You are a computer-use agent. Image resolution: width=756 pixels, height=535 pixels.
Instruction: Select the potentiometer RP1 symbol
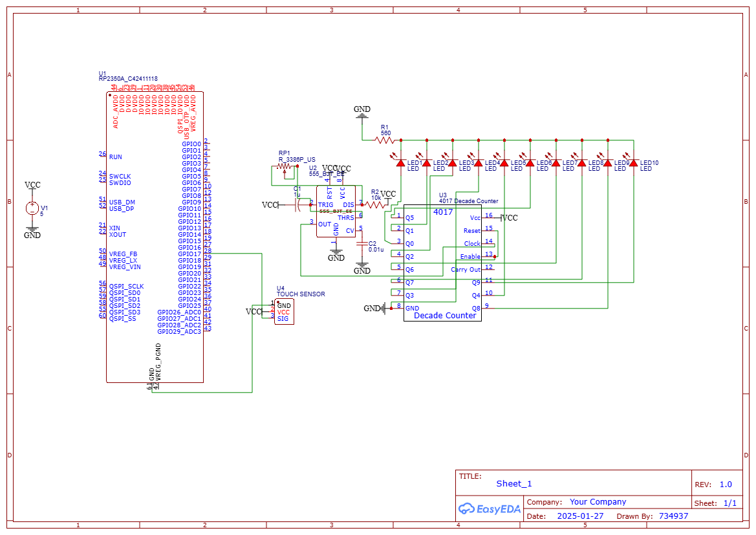point(285,167)
